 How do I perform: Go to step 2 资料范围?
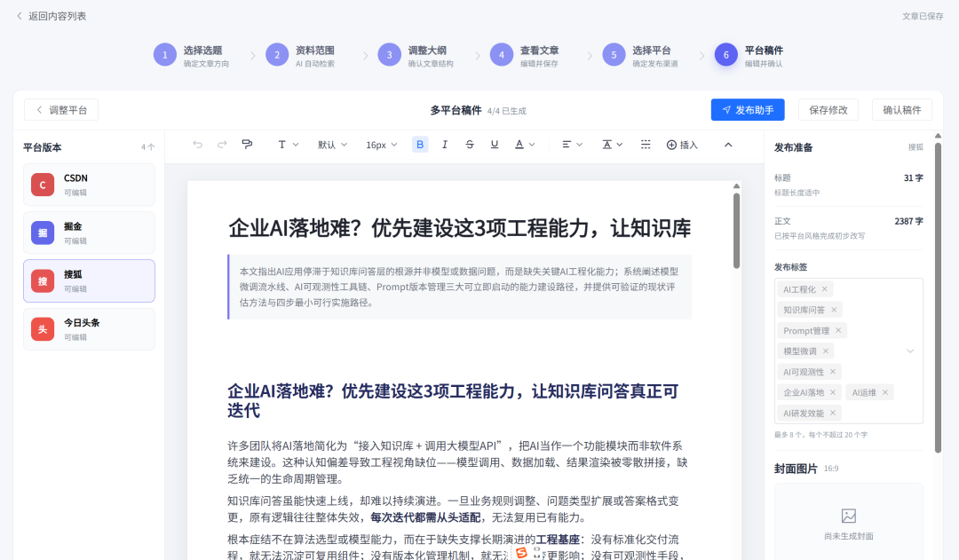point(300,55)
